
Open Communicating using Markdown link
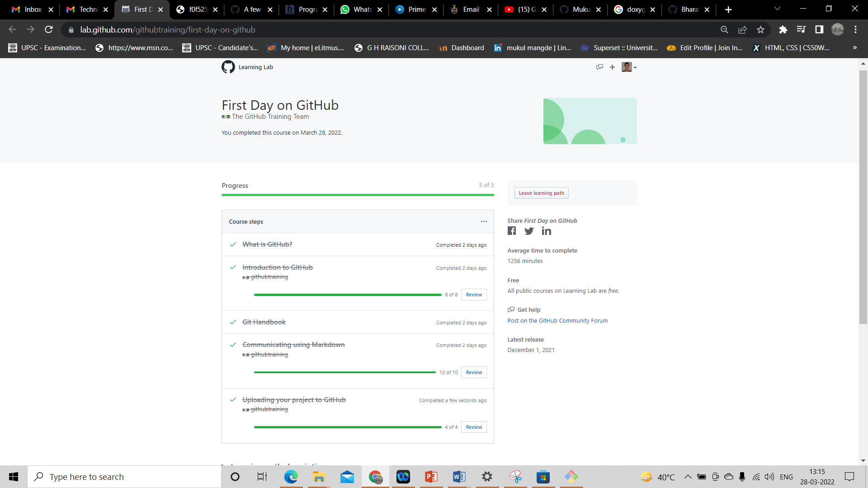pos(293,345)
